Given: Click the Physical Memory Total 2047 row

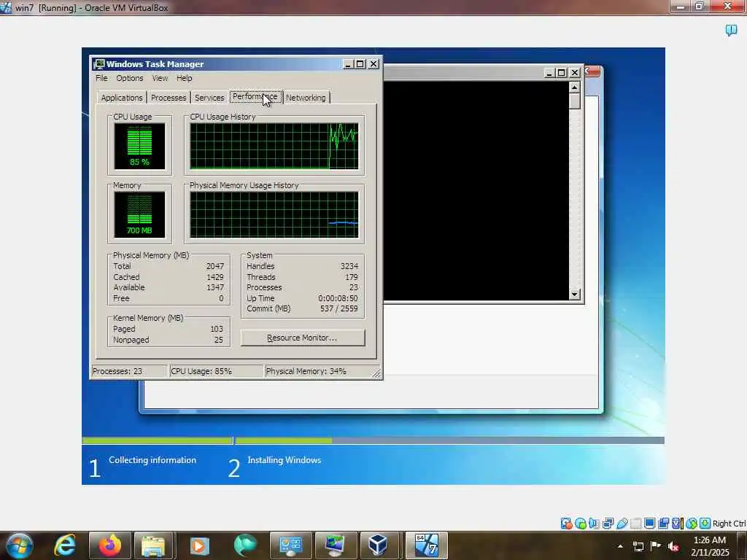Looking at the screenshot, I should (x=169, y=266).
